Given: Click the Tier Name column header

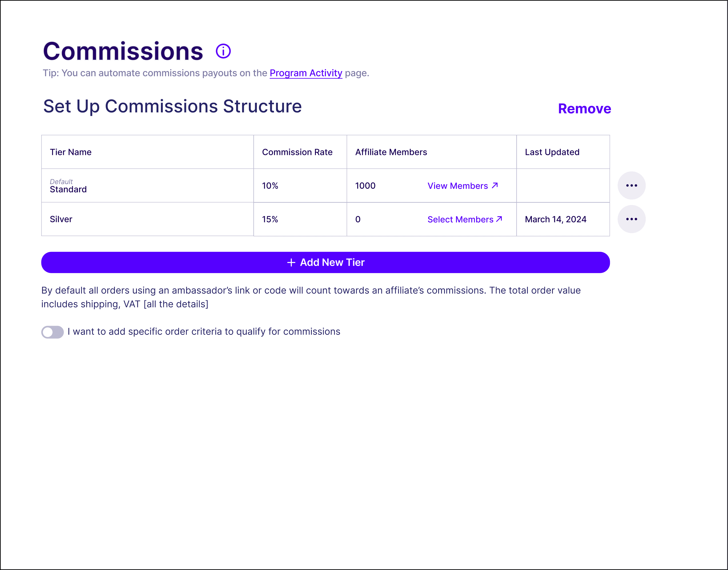Looking at the screenshot, I should click(x=71, y=152).
